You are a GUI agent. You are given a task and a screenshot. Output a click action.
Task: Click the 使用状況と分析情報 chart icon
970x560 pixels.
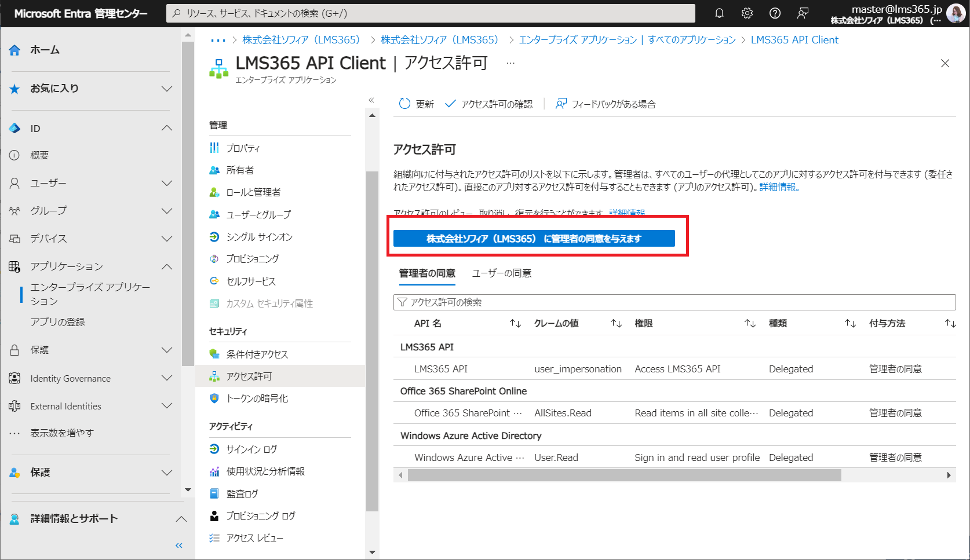(214, 471)
